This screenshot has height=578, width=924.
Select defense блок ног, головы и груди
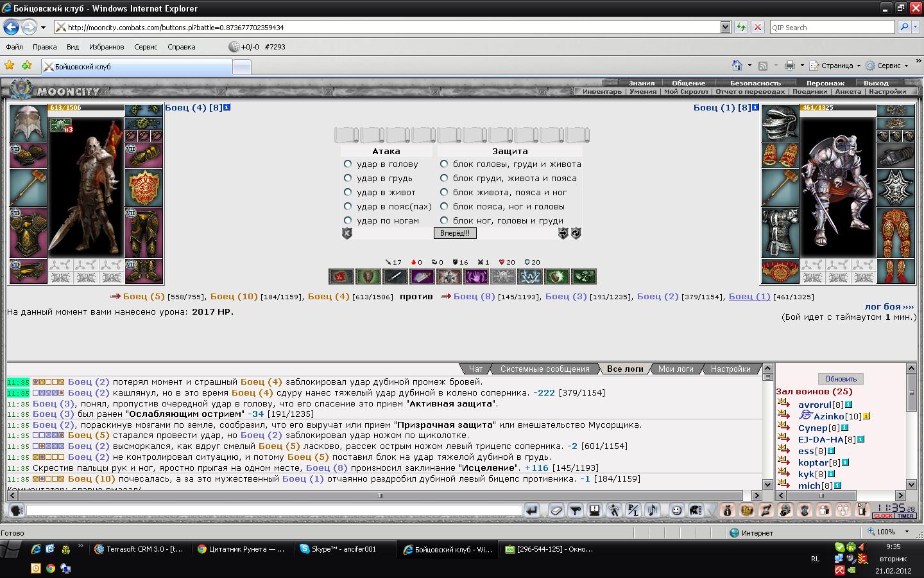[444, 220]
